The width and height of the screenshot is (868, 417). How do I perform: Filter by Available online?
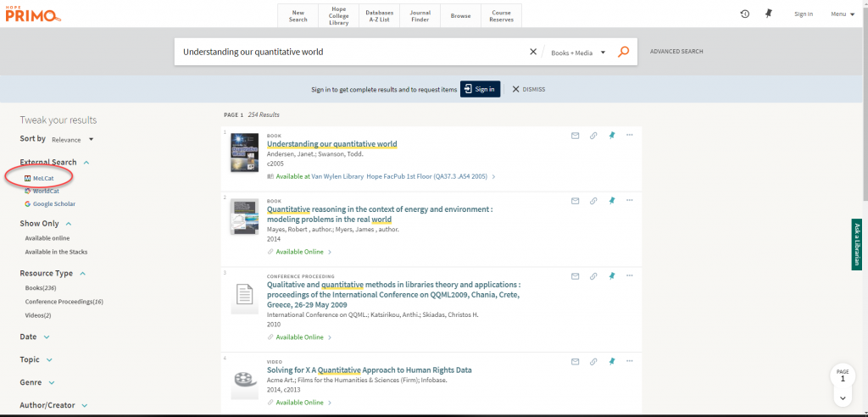point(47,238)
